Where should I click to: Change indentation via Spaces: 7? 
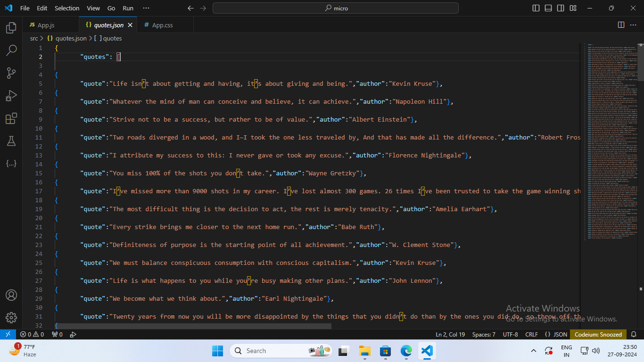(x=484, y=334)
